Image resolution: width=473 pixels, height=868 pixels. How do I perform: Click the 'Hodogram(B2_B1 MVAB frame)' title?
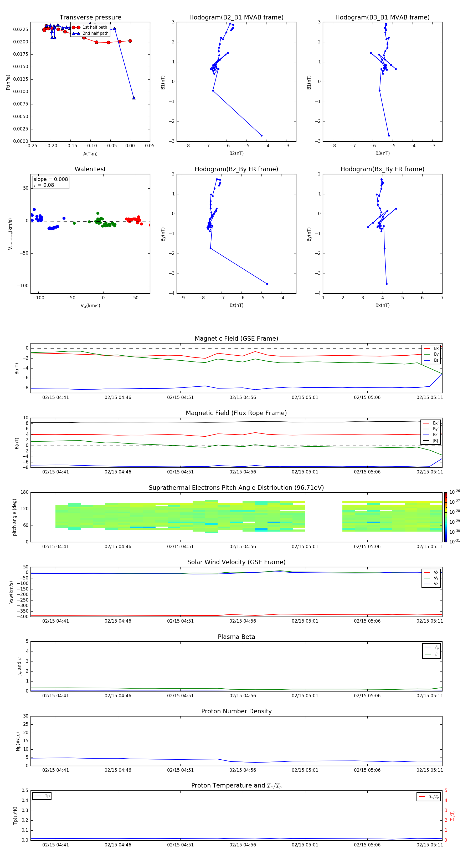click(236, 18)
